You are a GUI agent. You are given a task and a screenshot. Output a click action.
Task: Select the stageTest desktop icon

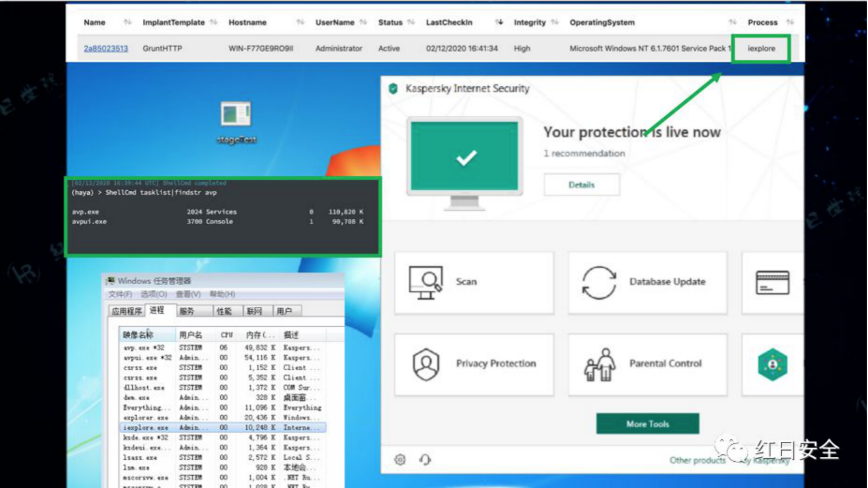pyautogui.click(x=236, y=123)
